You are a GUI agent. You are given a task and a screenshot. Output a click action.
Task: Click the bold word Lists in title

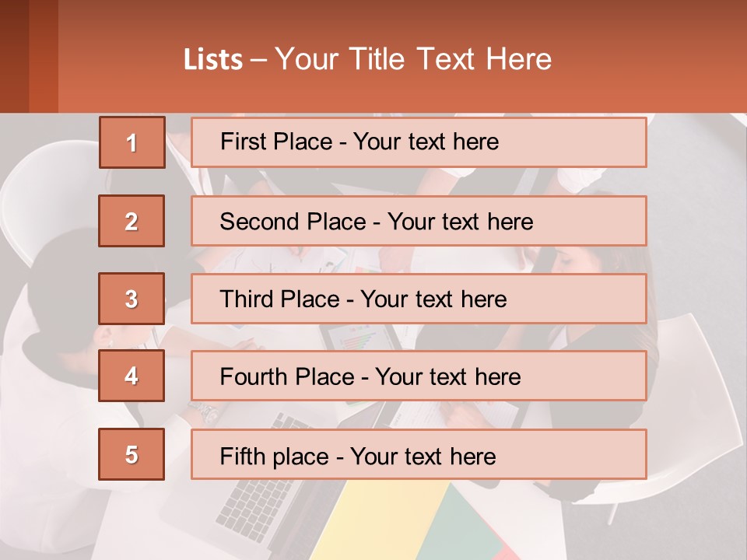point(213,60)
